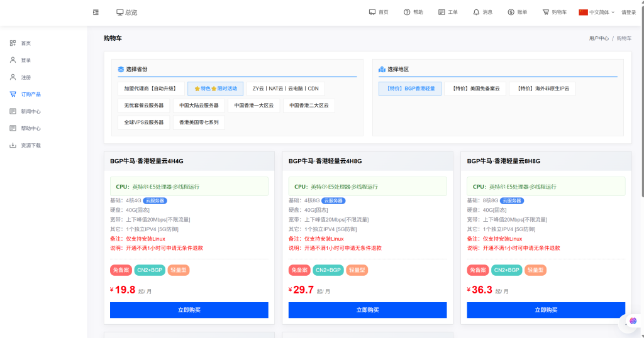Screen dimensions: 644x338
Task: Click 请登录 in the top right
Action: coord(628,13)
